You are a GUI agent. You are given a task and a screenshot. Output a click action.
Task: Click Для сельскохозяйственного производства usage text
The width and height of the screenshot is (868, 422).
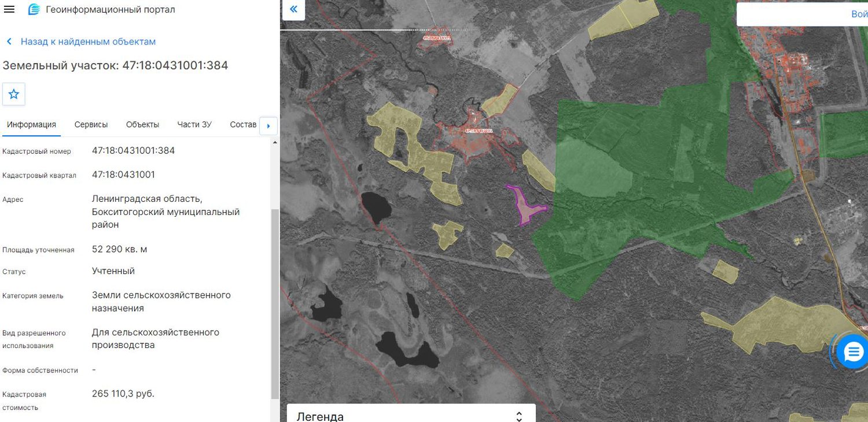[x=156, y=339]
